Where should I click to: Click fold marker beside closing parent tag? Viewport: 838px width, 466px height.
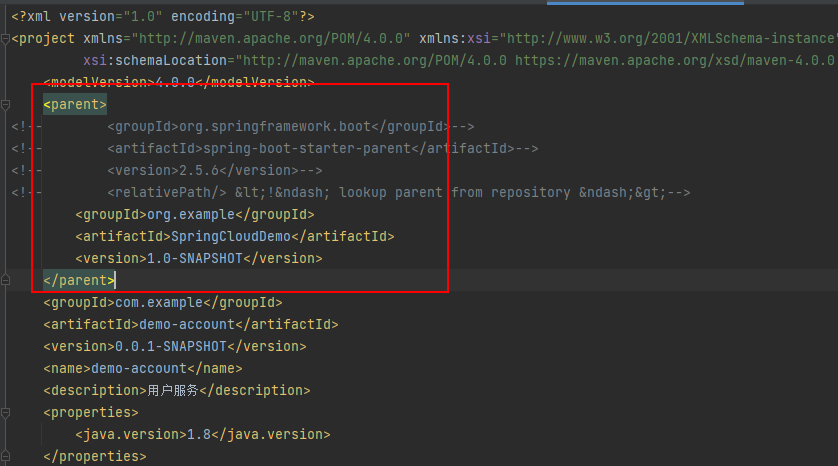(5, 280)
